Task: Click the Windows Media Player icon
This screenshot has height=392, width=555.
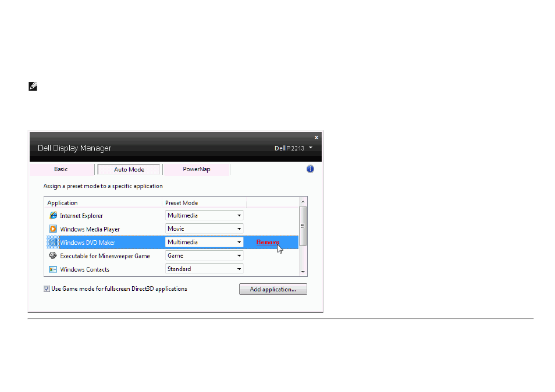Action: click(x=53, y=229)
